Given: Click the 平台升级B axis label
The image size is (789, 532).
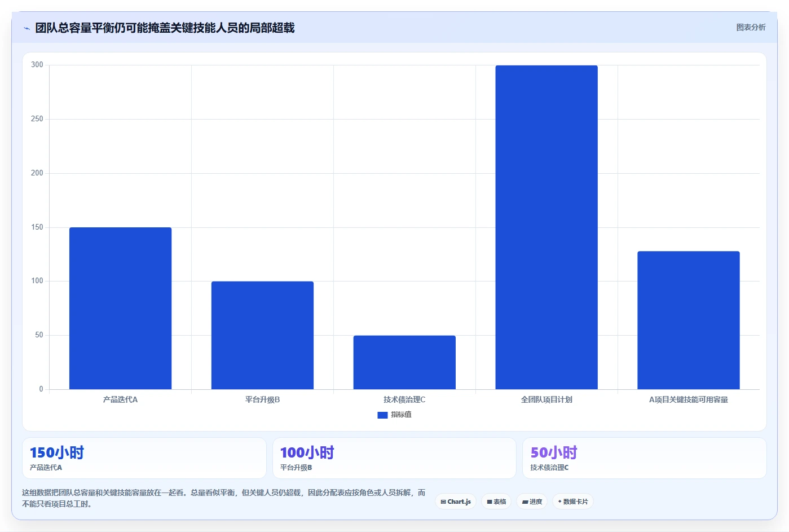Looking at the screenshot, I should pos(262,399).
